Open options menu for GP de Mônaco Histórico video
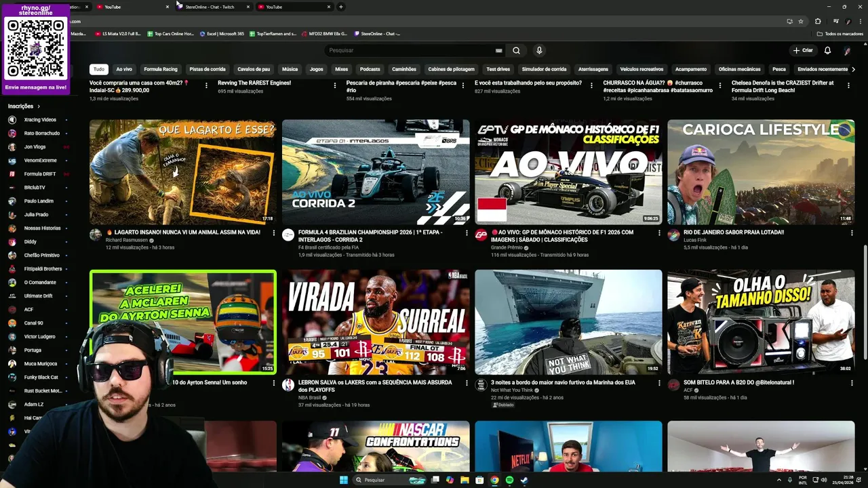This screenshot has height=488, width=868. point(659,232)
